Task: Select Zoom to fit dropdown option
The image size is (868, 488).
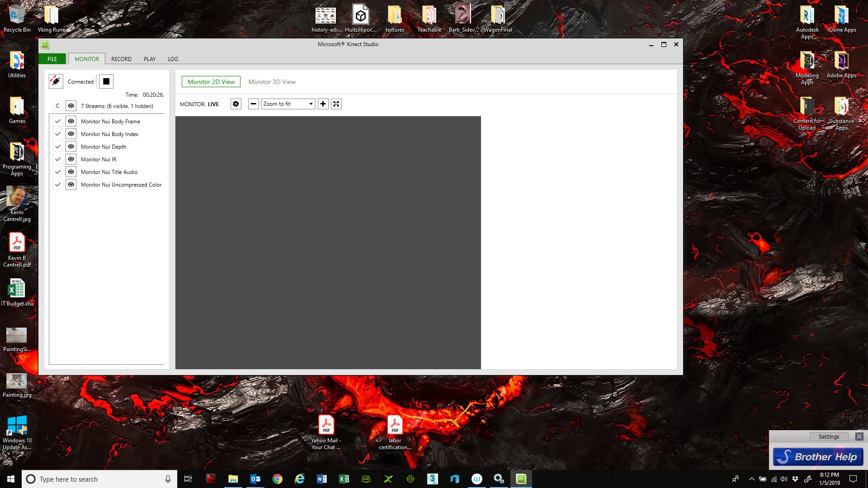Action: [288, 103]
